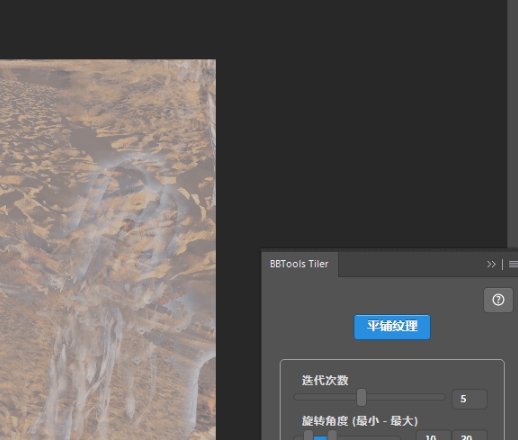Click the maximum rotation angle slider handle
This screenshot has height=440, width=518.
point(332,435)
